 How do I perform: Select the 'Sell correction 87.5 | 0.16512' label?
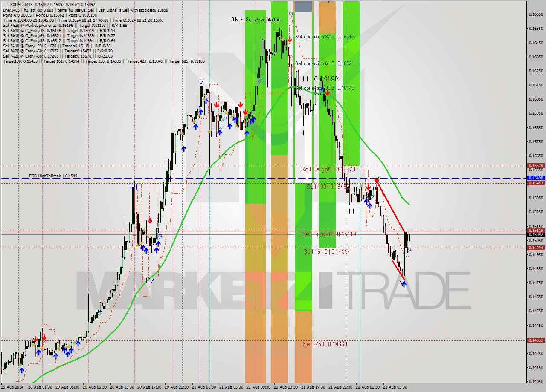tap(325, 37)
